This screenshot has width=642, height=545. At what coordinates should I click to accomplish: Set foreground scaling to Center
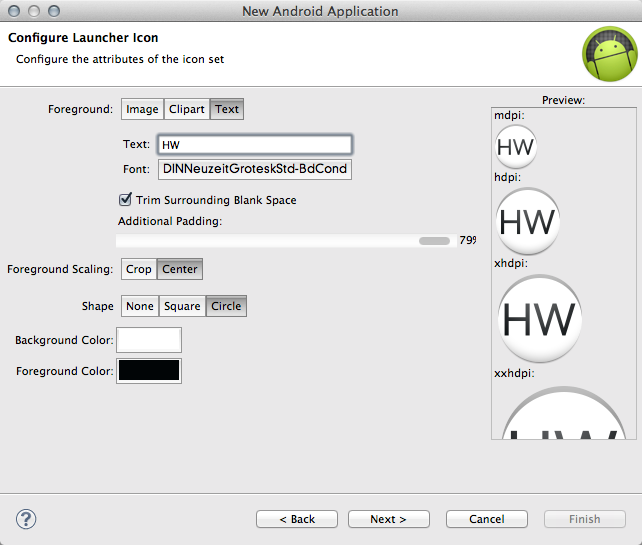[x=180, y=269]
